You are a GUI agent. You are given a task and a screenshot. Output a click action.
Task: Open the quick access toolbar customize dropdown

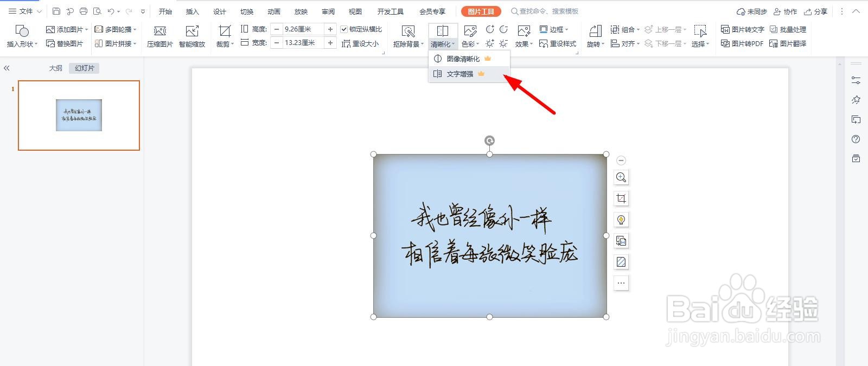pos(143,11)
